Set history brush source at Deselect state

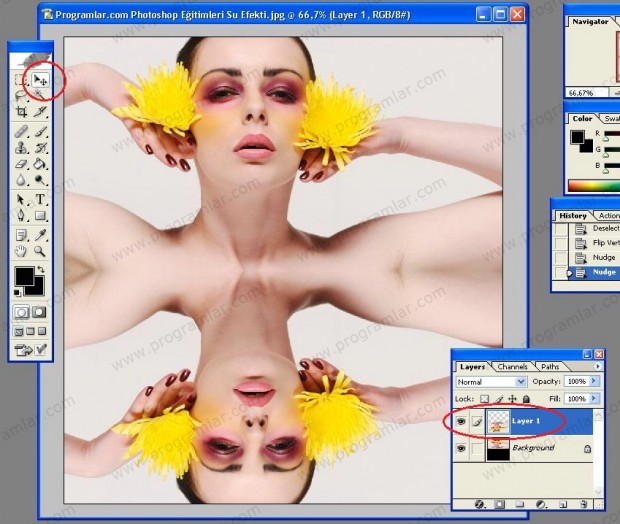click(561, 229)
